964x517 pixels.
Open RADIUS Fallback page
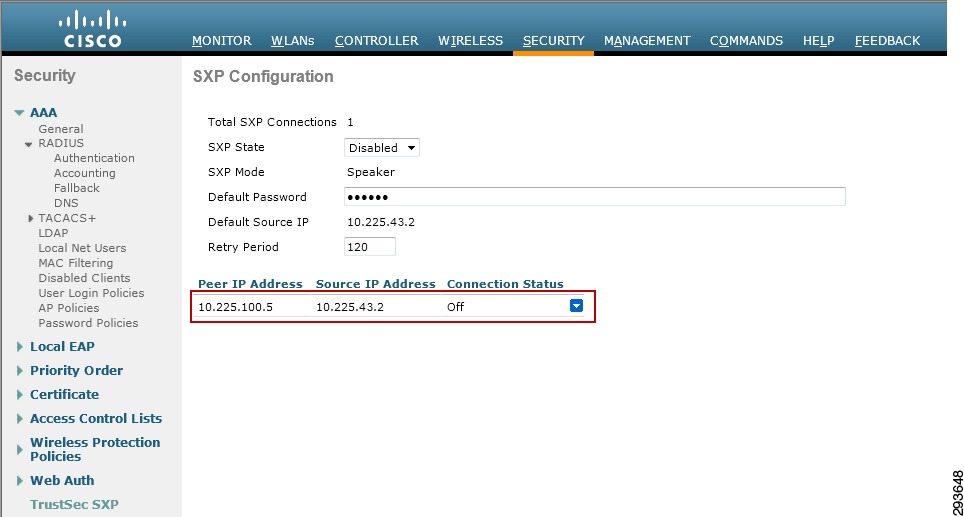pos(76,187)
